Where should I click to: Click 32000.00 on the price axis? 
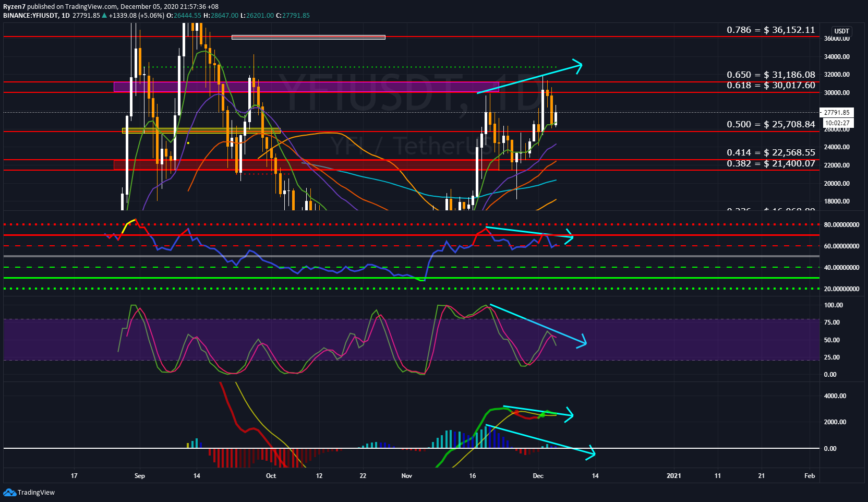coord(837,74)
